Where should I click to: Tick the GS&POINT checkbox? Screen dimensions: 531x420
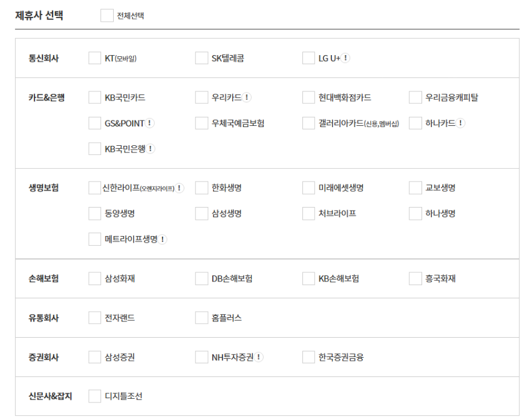point(94,123)
